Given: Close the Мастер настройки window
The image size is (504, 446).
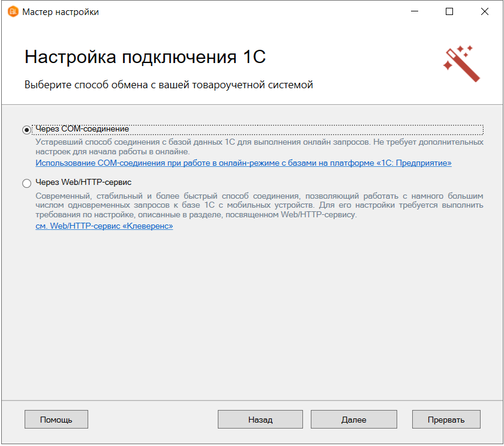Looking at the screenshot, I should tap(485, 11).
